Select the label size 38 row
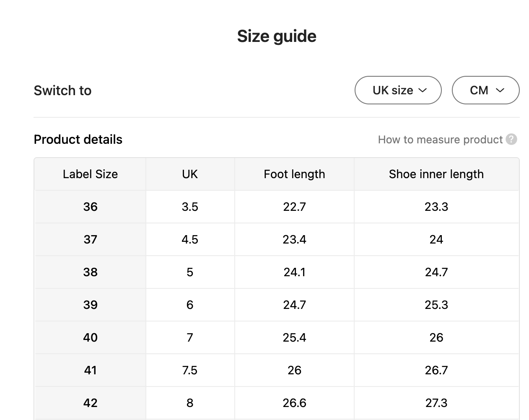Image resolution: width=529 pixels, height=420 pixels. [90, 272]
